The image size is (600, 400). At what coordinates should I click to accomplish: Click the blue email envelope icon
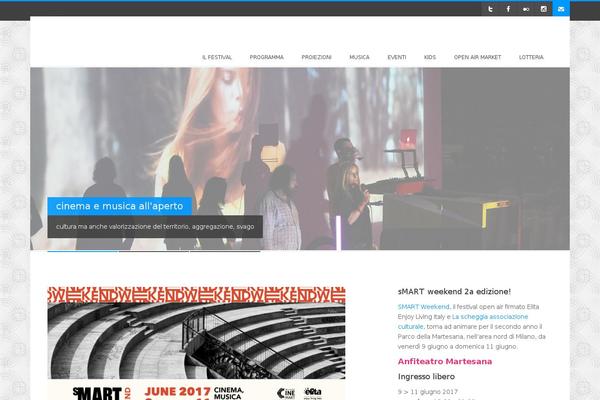tap(561, 9)
